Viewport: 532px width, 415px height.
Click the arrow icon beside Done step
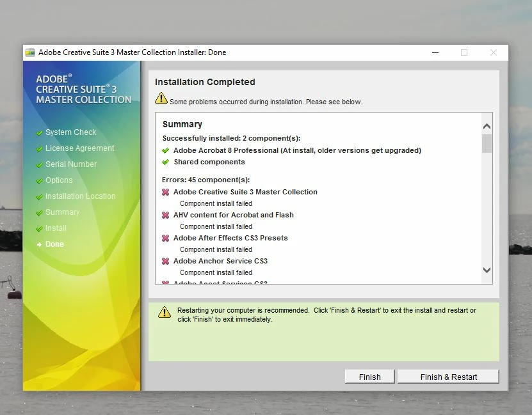pos(39,244)
